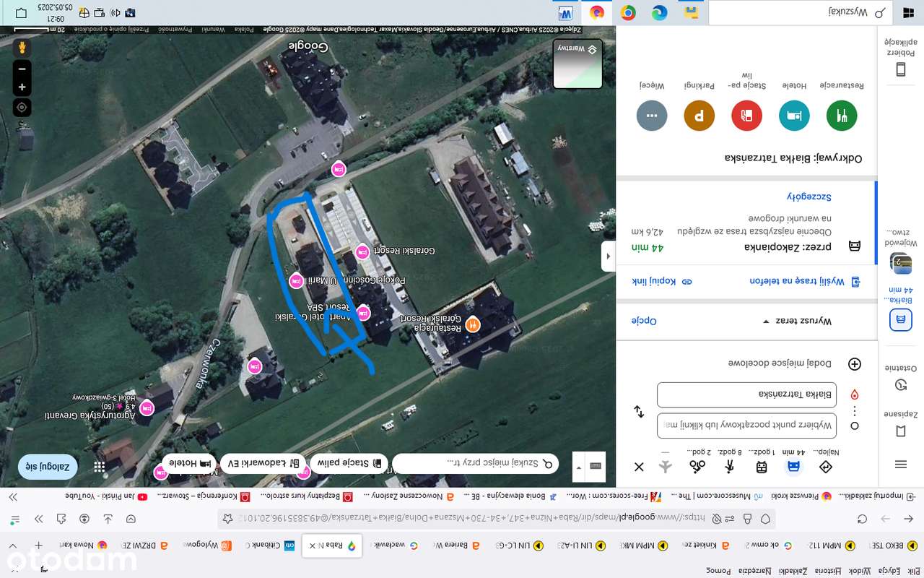The width and height of the screenshot is (924, 578).
Task: Click the starting point input field
Action: pos(746,426)
